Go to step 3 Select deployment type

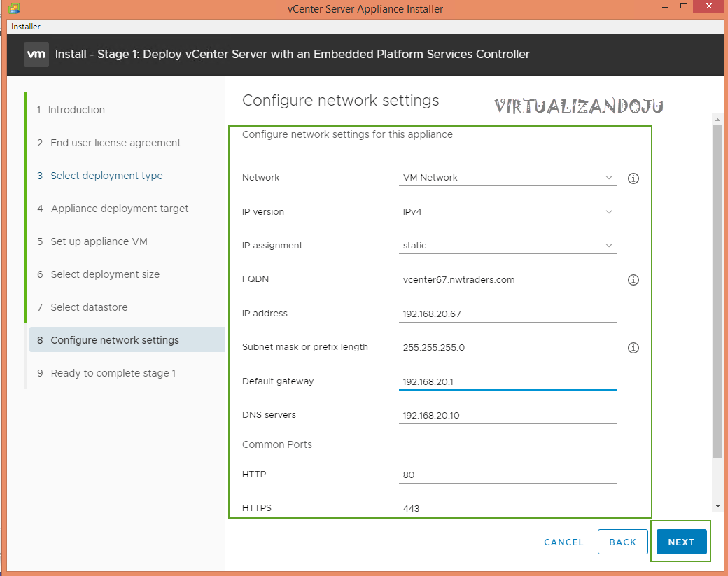pos(106,176)
